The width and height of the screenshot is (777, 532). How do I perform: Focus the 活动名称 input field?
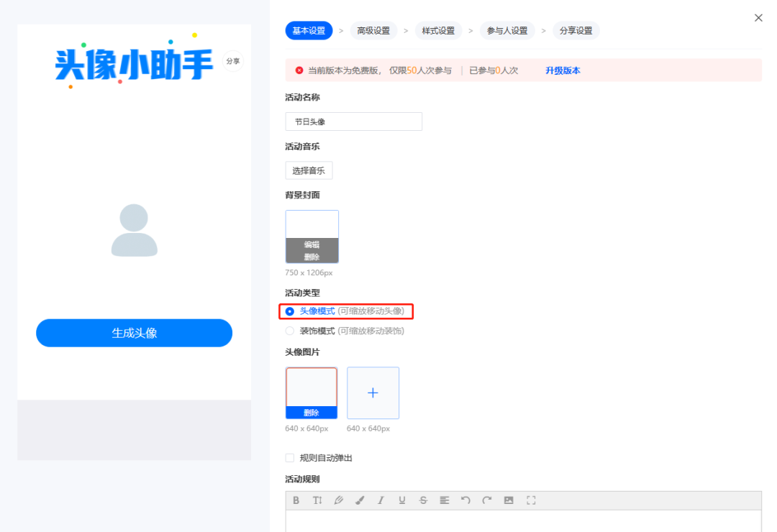click(x=354, y=121)
